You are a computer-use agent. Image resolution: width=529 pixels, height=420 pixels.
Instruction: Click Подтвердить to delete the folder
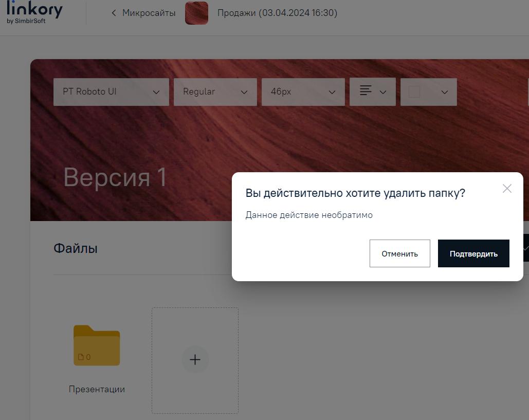[x=473, y=253]
